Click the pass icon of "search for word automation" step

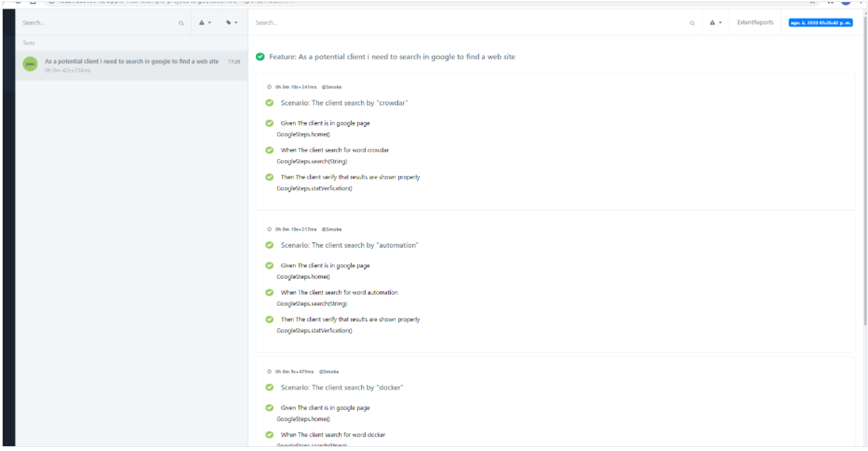[x=270, y=293]
